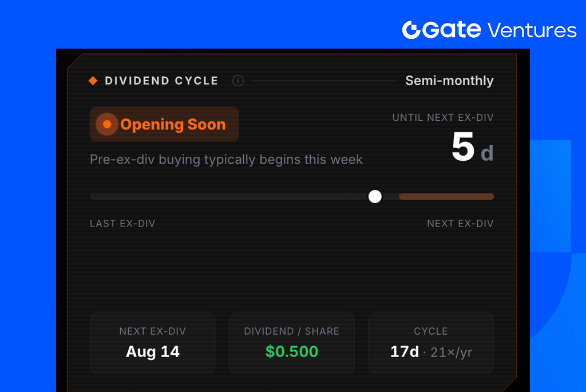Click the grey elapsed portion of progress bar
Image resolution: width=586 pixels, height=392 pixels.
click(x=229, y=196)
